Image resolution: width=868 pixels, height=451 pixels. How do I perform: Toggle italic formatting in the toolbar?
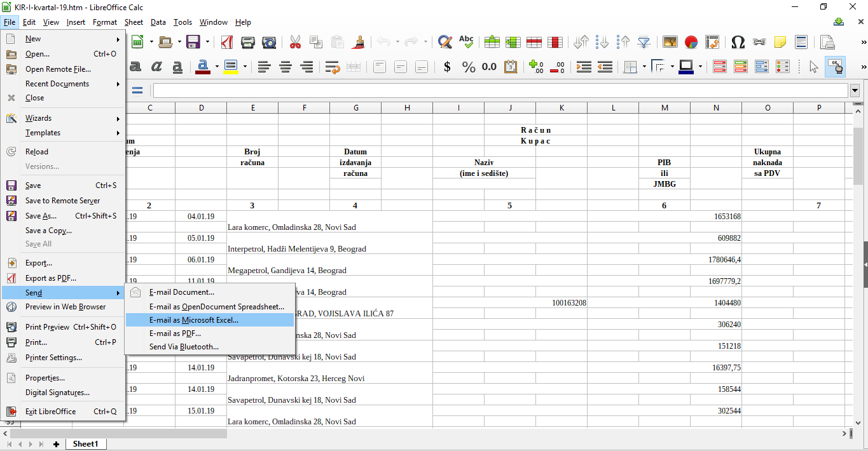pyautogui.click(x=156, y=67)
